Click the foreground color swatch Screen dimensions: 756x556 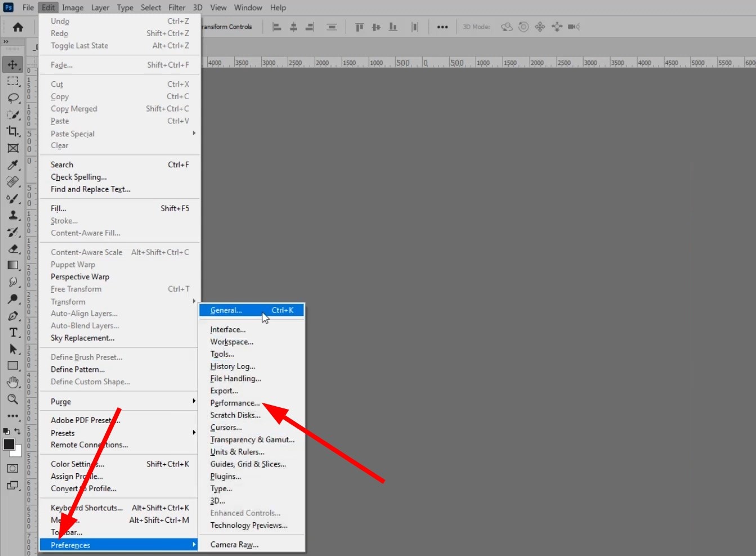pos(8,444)
